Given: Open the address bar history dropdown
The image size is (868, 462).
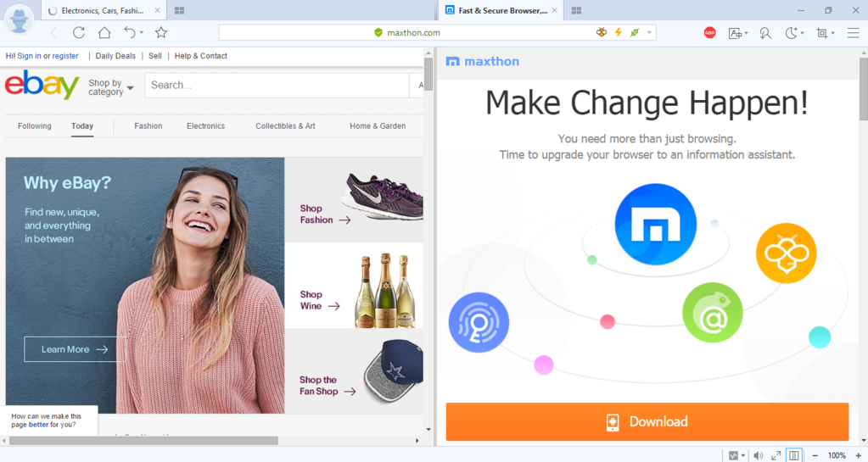Looking at the screenshot, I should (x=649, y=33).
